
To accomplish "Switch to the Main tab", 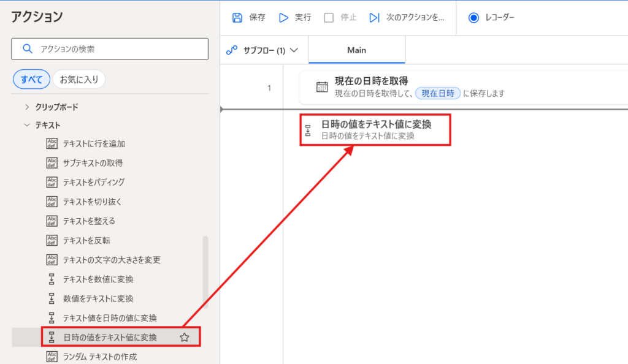I will (x=356, y=50).
